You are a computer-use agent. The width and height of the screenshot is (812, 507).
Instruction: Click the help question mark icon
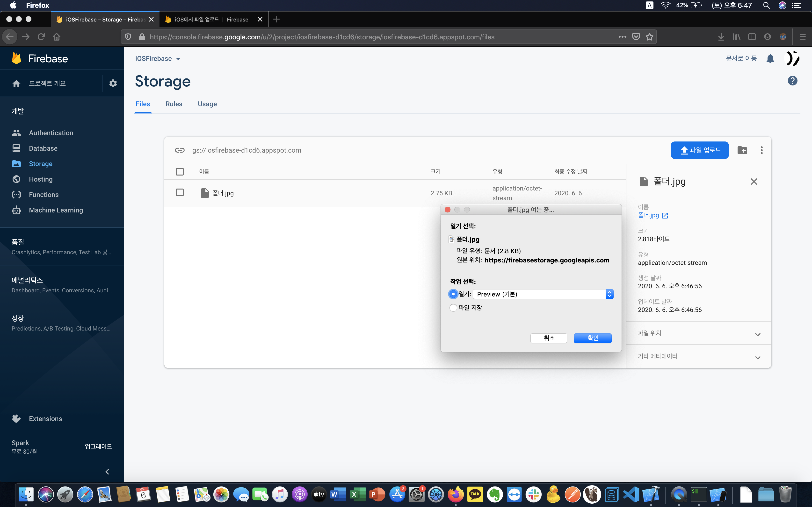coord(792,81)
